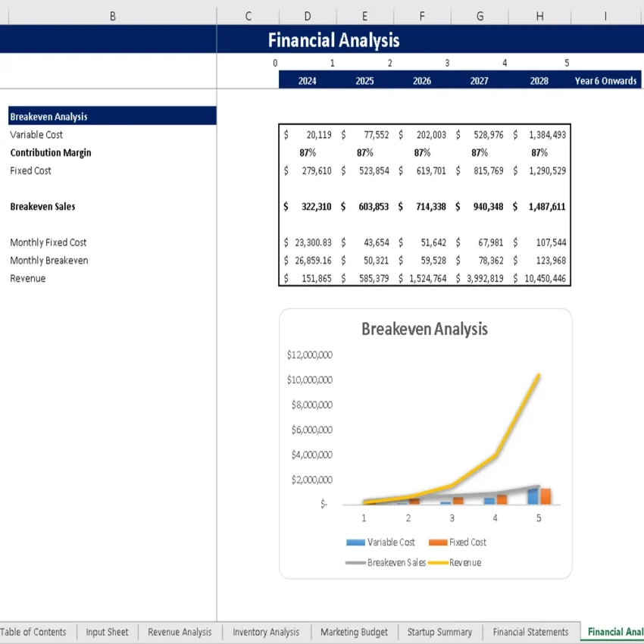This screenshot has width=644, height=644.
Task: Select column header B
Action: click(x=112, y=16)
